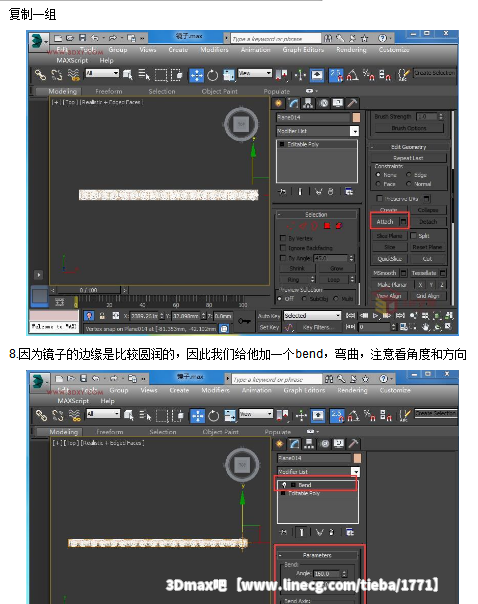478x604 pixels.
Task: Open the Group menu in the upper screenshot
Action: tap(118, 50)
